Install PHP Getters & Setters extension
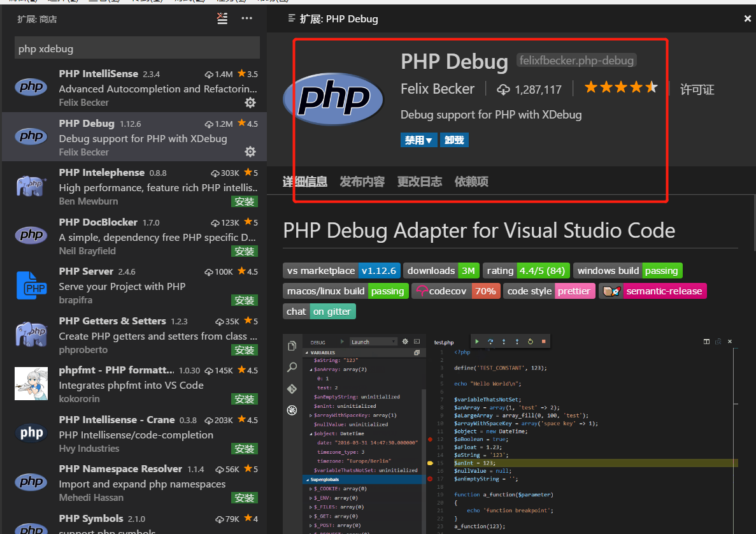The width and height of the screenshot is (756, 534). (245, 350)
